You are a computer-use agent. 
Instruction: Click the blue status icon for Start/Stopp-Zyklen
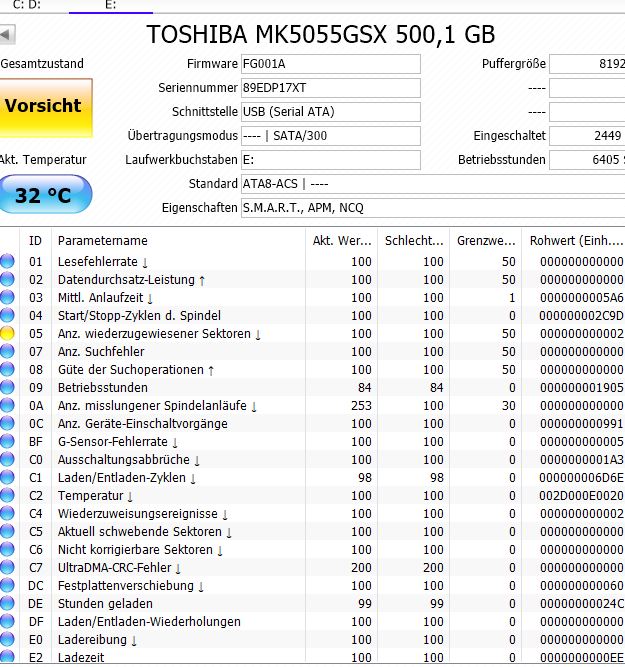[x=7, y=315]
